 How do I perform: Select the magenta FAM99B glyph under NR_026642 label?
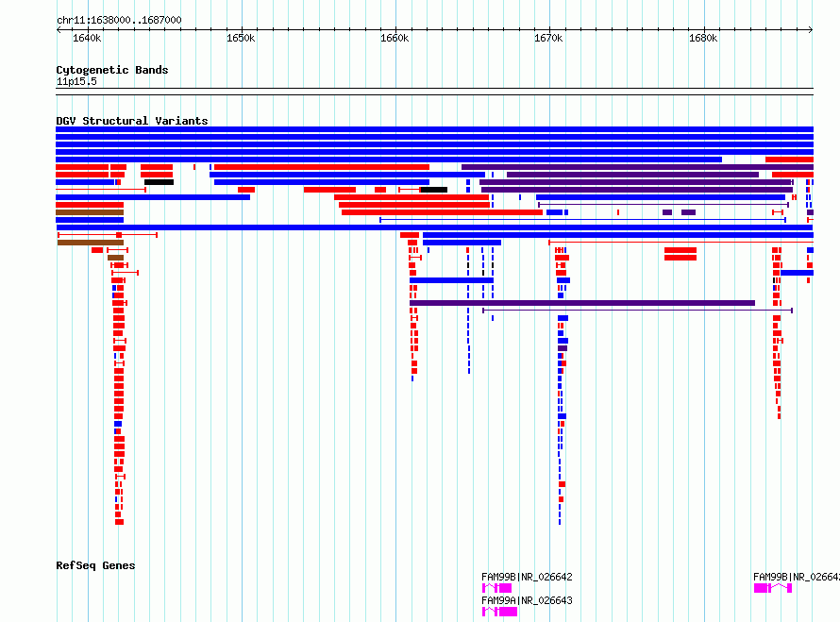pyautogui.click(x=496, y=588)
